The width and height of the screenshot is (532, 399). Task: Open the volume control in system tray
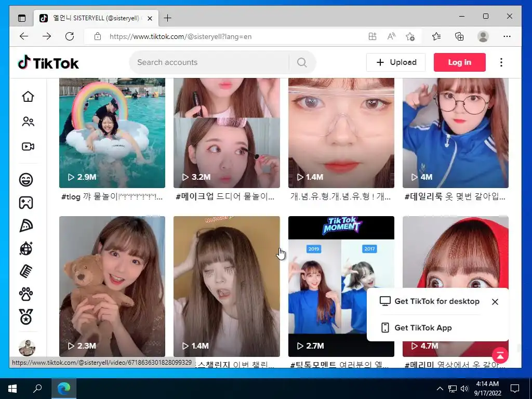(464, 389)
